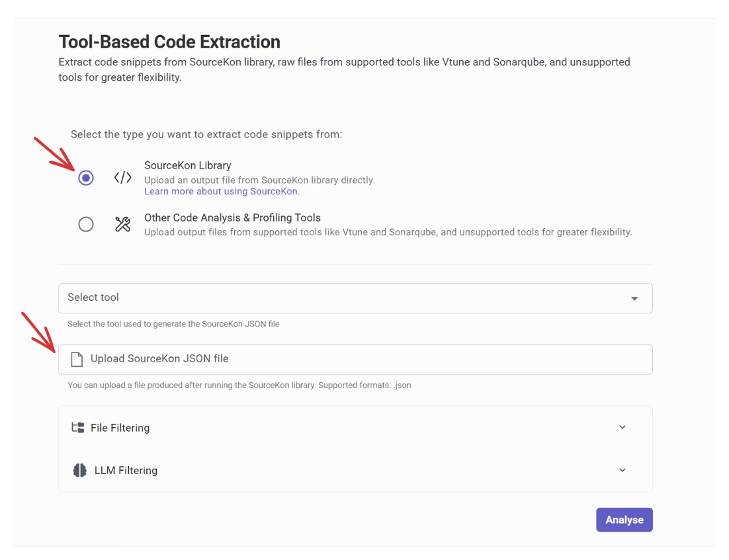Click the SourceKon Library option title
The height and width of the screenshot is (560, 729).
click(x=187, y=165)
